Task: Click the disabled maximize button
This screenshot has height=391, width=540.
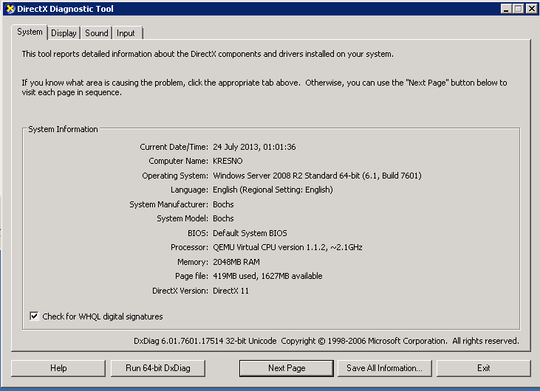Action: point(518,9)
